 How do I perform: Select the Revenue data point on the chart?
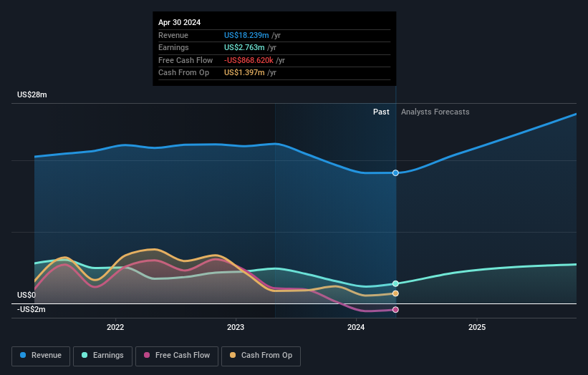(x=395, y=172)
